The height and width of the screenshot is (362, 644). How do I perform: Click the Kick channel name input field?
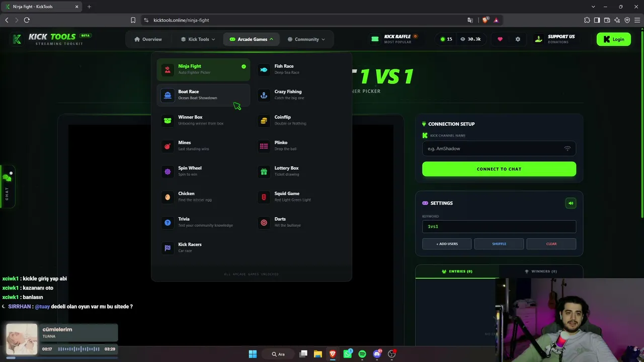click(499, 148)
